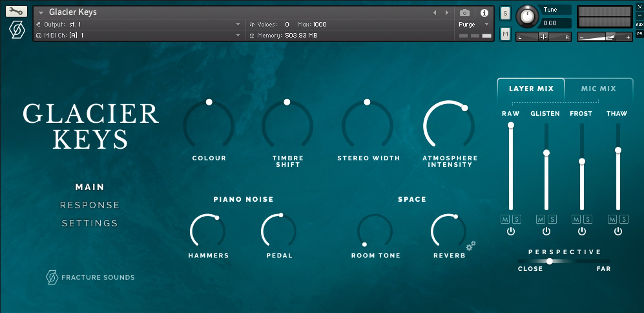Go to the next instrument with the right arrow

(447, 13)
